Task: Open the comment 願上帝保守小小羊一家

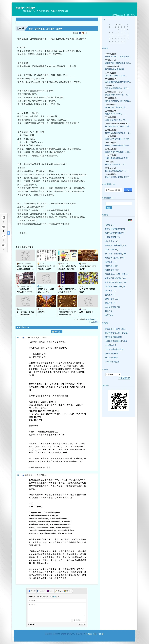Action: pyautogui.click(x=118, y=95)
